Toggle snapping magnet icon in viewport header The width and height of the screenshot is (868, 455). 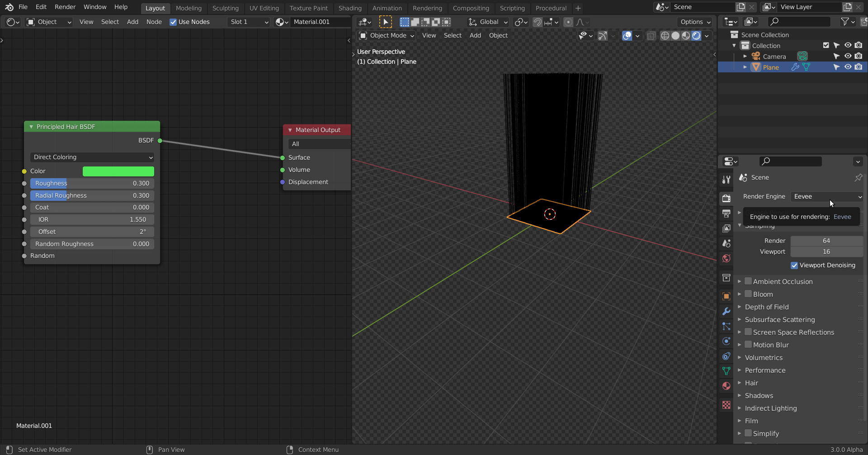(538, 22)
